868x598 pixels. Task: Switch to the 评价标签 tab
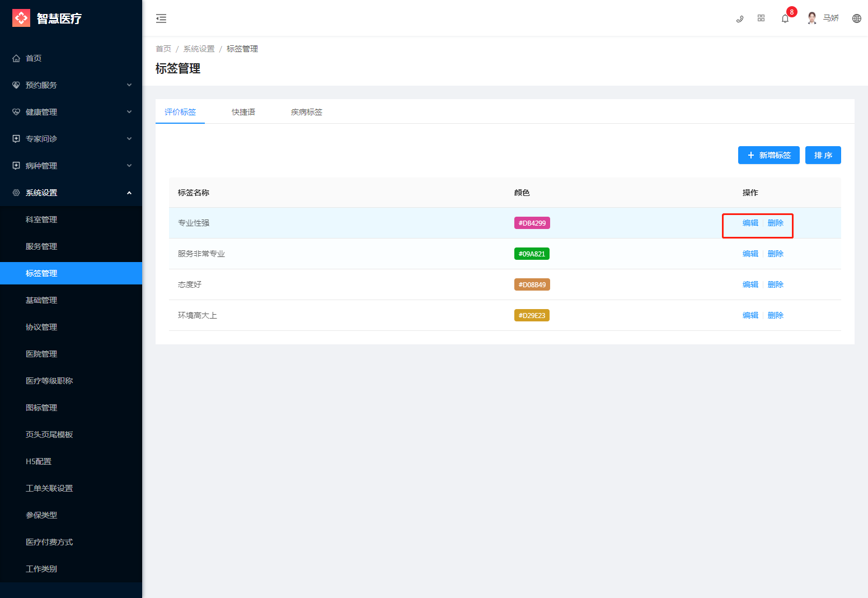180,112
